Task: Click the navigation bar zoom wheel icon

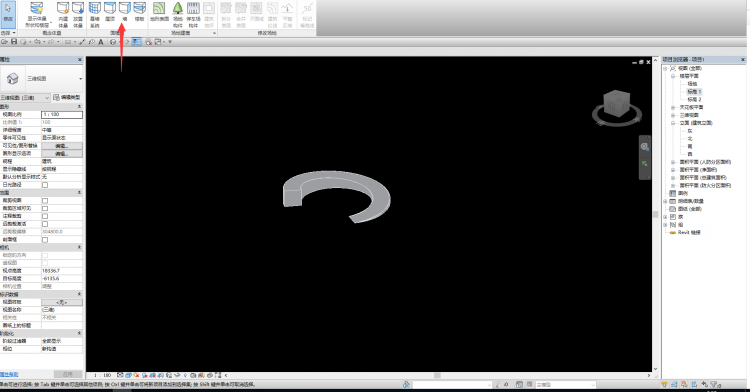Action: [x=644, y=147]
